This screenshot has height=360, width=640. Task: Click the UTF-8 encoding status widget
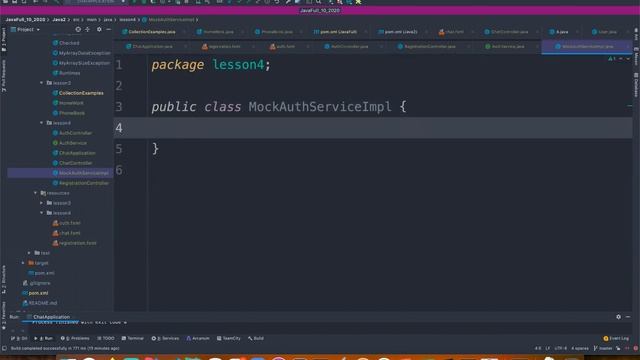pyautogui.click(x=561, y=348)
